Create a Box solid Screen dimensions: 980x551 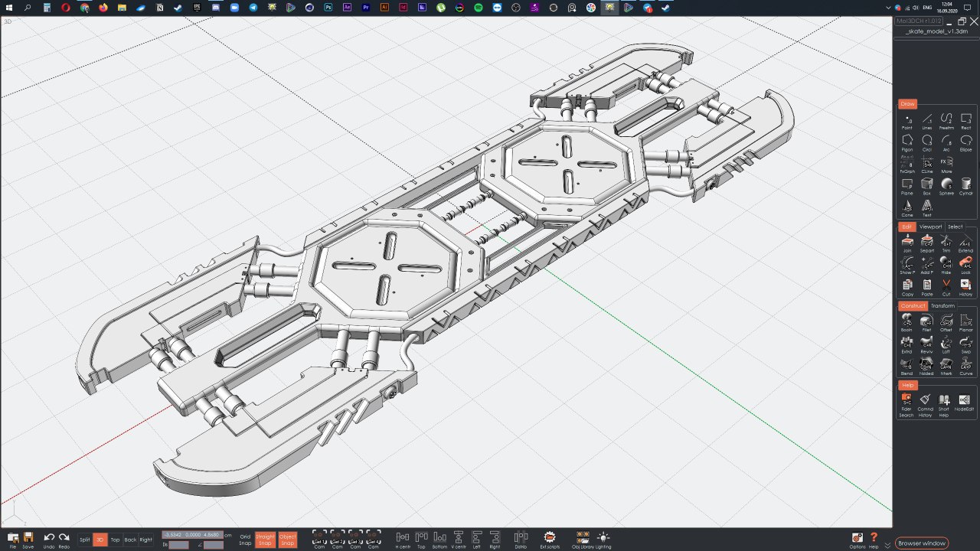[x=926, y=186]
